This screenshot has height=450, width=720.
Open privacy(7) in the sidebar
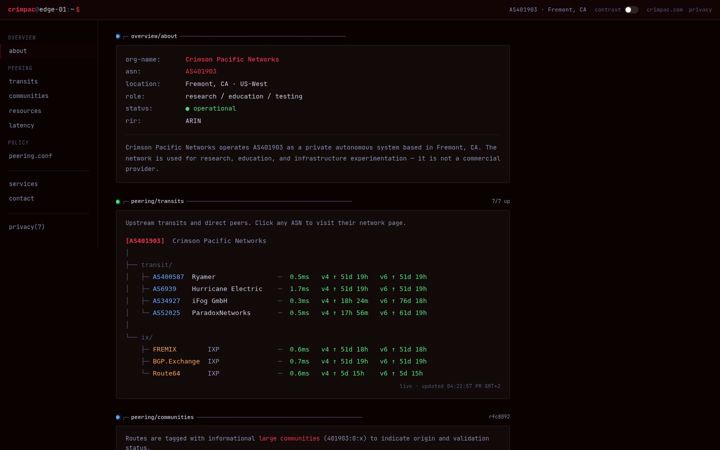[x=27, y=227]
